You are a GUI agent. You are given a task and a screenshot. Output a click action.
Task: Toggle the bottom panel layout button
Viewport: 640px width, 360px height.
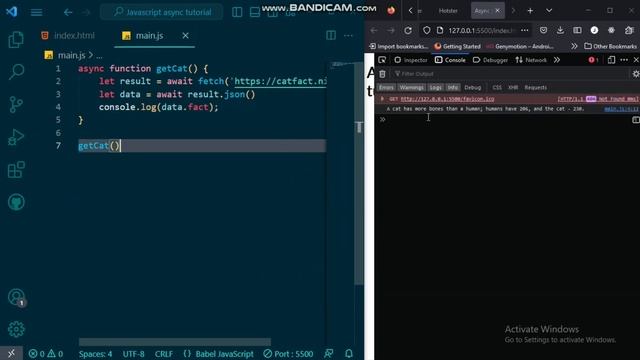(x=255, y=12)
